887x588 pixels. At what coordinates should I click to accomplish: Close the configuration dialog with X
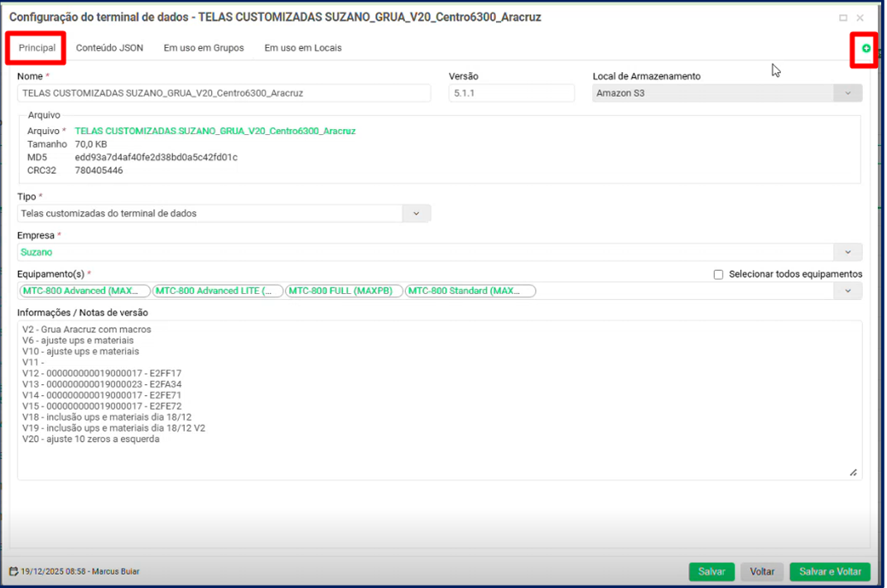860,17
